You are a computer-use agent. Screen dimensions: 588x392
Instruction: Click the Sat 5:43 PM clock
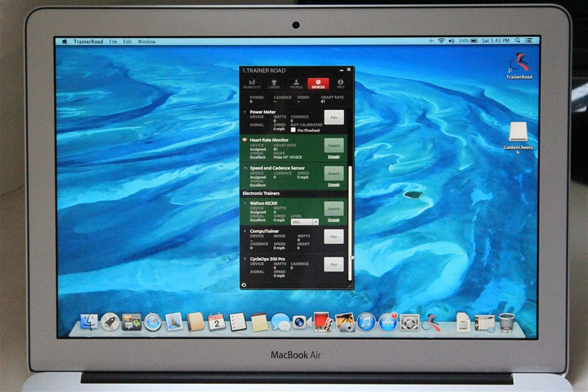coord(496,41)
